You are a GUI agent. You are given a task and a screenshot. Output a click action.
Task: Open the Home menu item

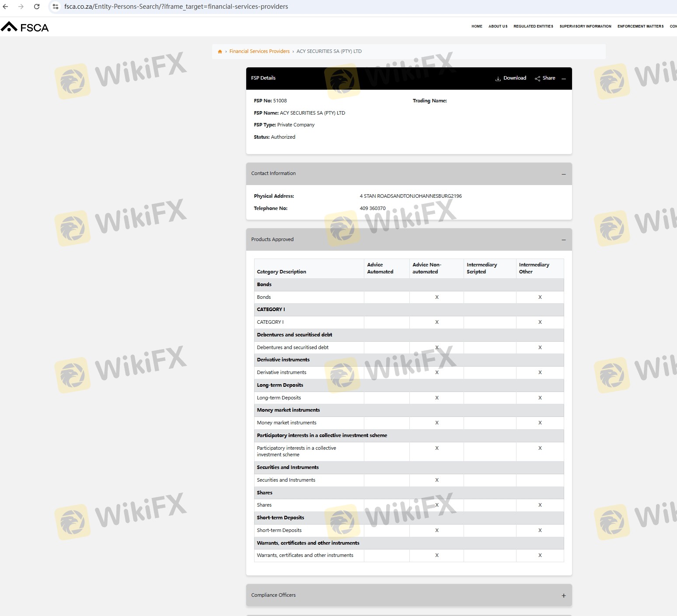(477, 26)
